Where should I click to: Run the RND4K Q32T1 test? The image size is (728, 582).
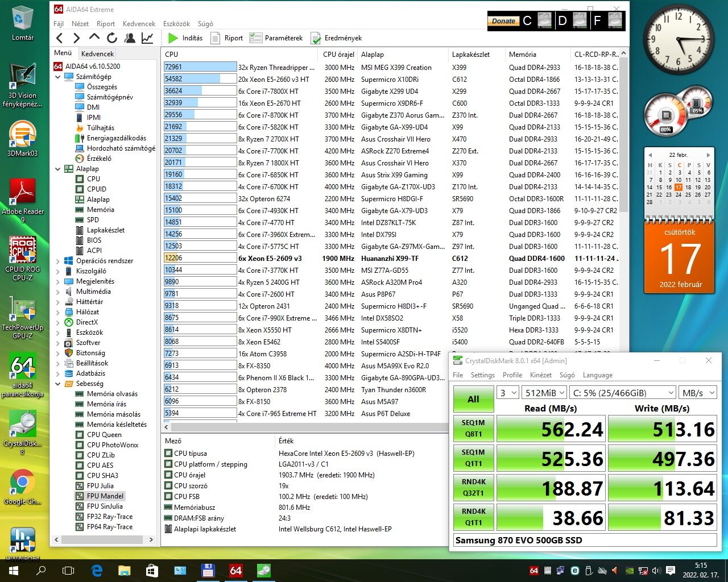473,488
